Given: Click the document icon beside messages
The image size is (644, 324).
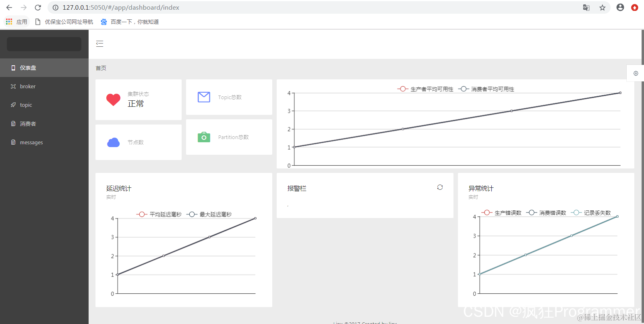Looking at the screenshot, I should [x=13, y=142].
